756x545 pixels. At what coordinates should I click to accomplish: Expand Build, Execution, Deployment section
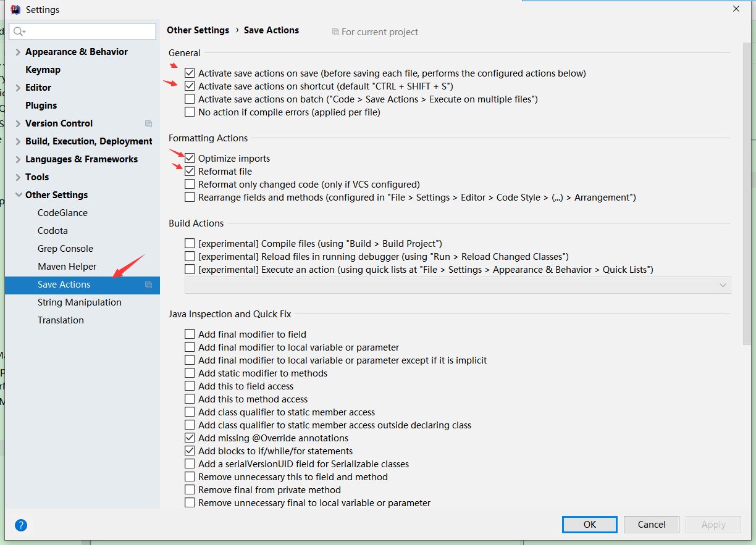(x=18, y=141)
